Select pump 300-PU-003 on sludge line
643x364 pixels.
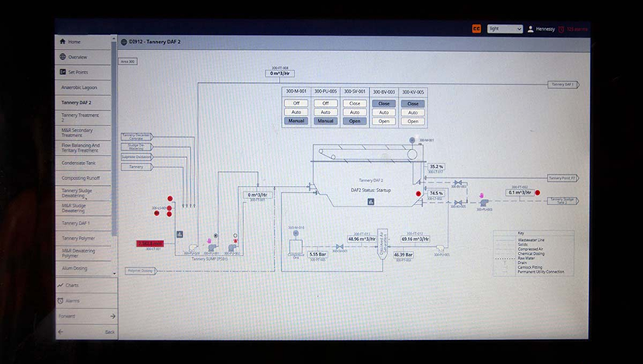coord(484,202)
